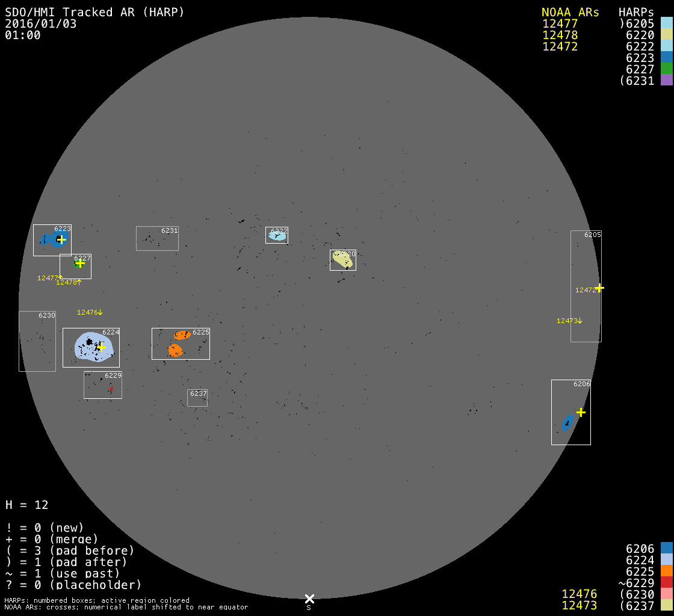This screenshot has width=674, height=616.
Task: Select the dotted HARP 6237 box
Action: [197, 398]
